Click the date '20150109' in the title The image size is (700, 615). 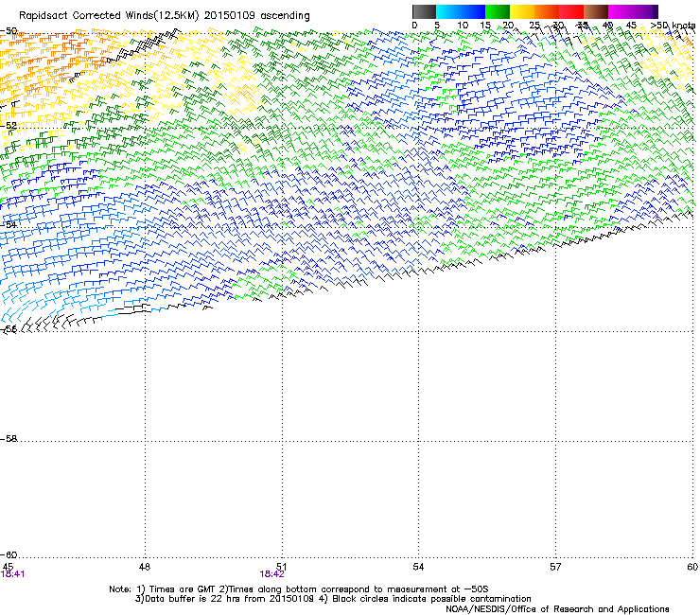pyautogui.click(x=230, y=16)
